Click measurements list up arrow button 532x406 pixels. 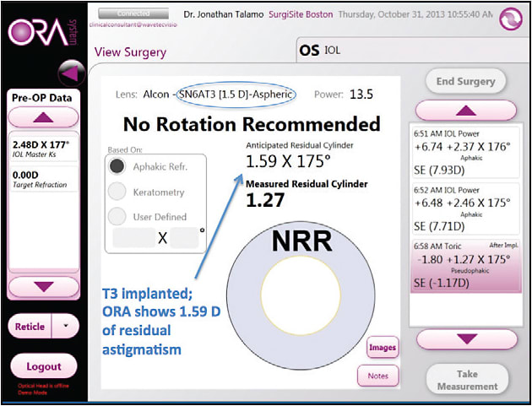(x=466, y=110)
